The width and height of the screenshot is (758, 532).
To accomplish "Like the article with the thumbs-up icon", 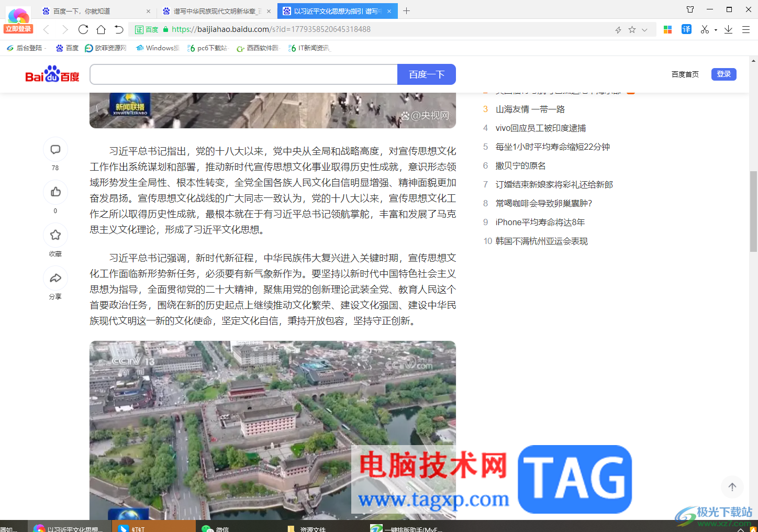I will tap(55, 192).
